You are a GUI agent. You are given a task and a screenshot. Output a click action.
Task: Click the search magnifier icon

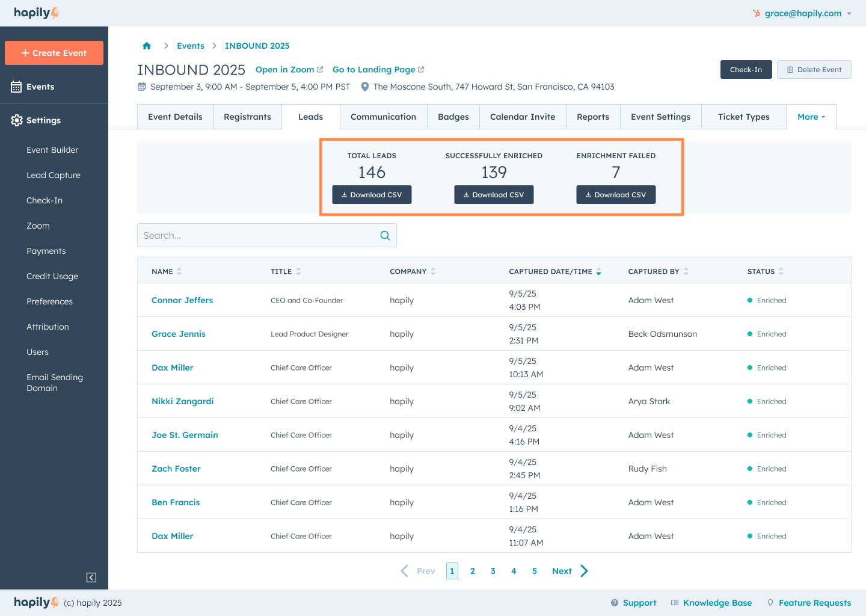click(x=385, y=236)
